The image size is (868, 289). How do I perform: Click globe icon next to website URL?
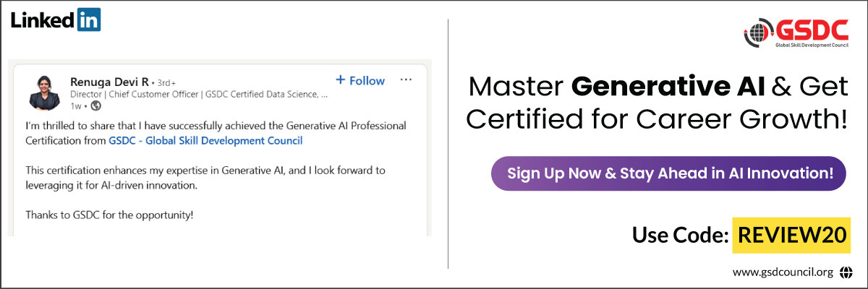pos(846,272)
